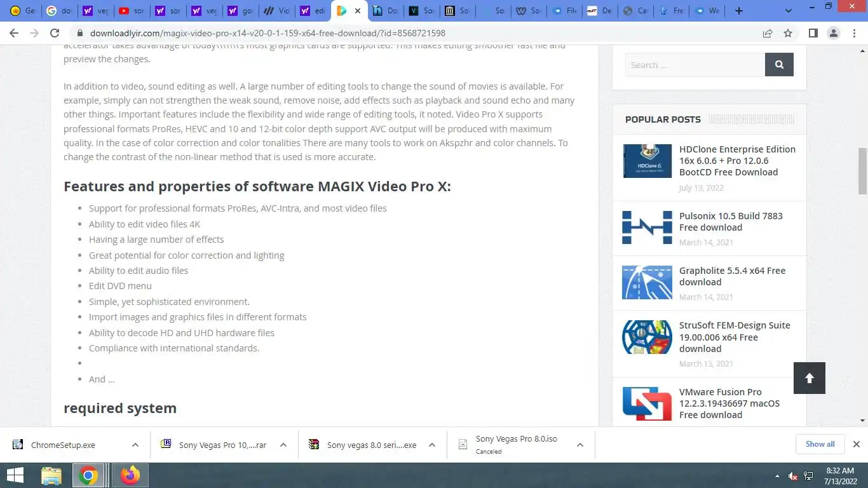
Task: Go back to the previous page
Action: click(x=14, y=33)
